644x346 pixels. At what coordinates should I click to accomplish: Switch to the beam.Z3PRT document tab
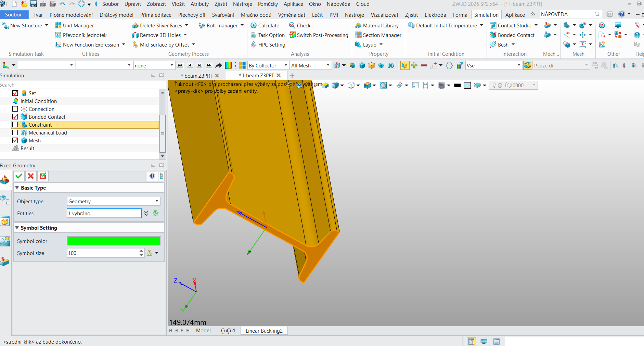pos(198,76)
